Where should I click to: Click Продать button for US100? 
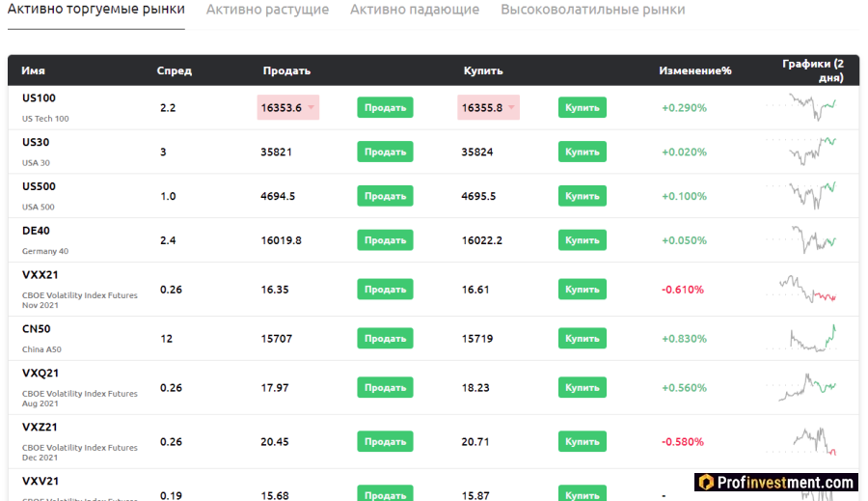pyautogui.click(x=385, y=107)
